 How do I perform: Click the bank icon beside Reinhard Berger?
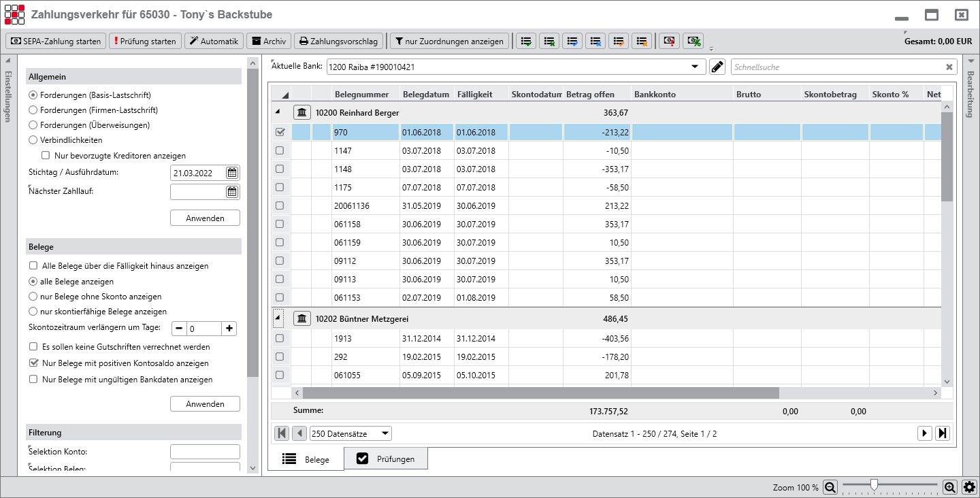tap(301, 112)
